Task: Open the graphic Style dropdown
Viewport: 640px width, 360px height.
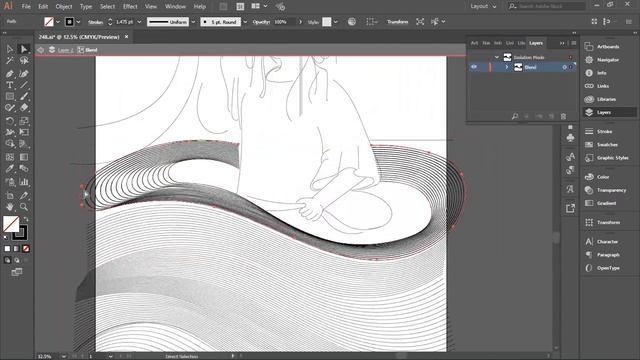Action: pos(336,22)
